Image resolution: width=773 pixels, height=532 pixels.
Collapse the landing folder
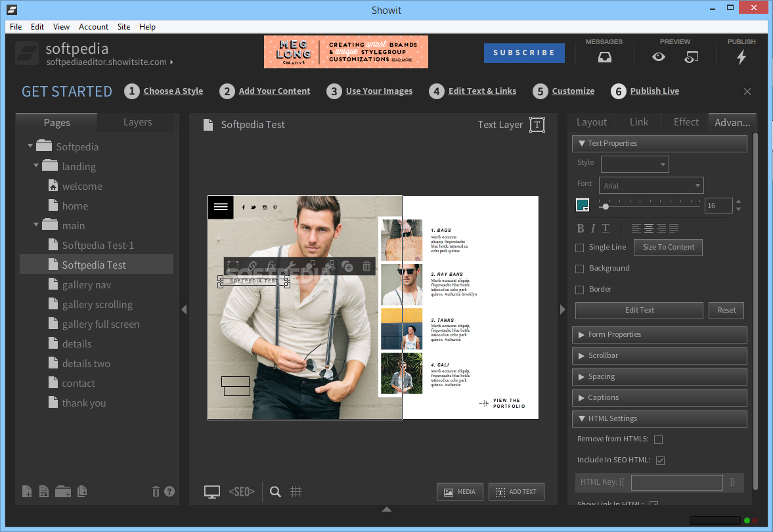click(x=36, y=166)
